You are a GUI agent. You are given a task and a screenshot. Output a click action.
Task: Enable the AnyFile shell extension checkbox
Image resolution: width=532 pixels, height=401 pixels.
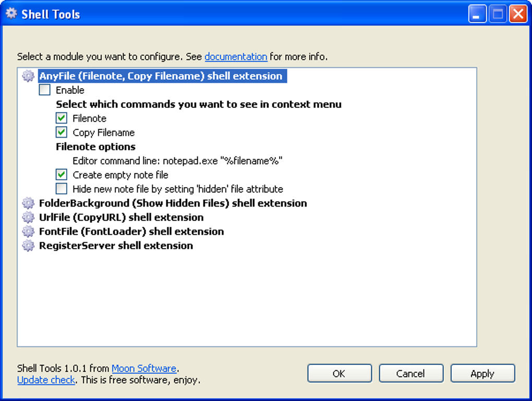(45, 90)
